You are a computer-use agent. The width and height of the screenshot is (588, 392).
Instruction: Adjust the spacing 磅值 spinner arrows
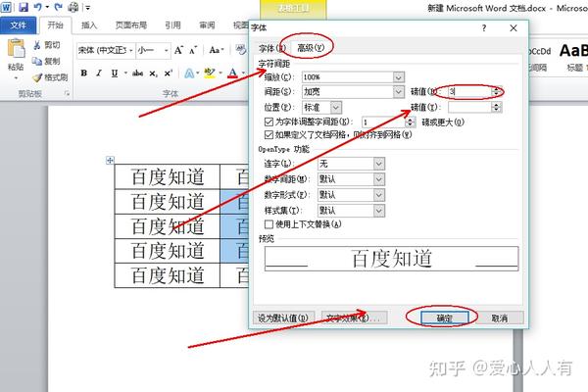pos(497,91)
